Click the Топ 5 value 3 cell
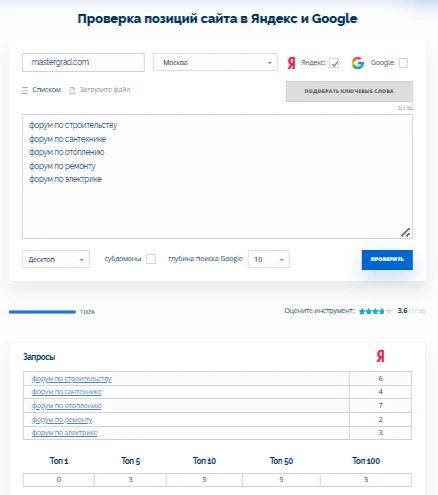Screen dimensions: 438x495 (x=130, y=480)
